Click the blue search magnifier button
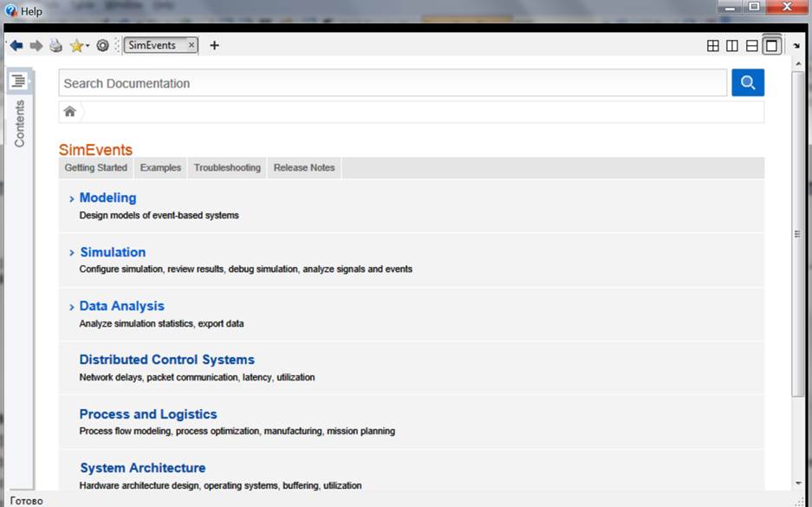 (748, 82)
